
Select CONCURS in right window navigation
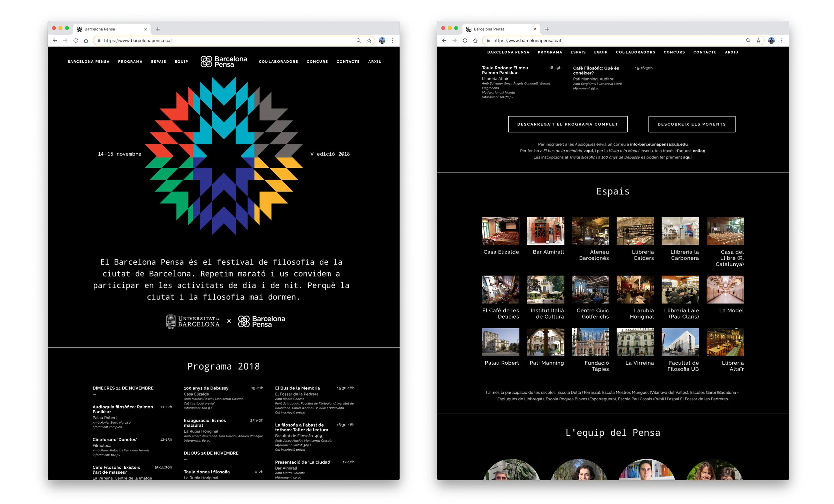674,52
